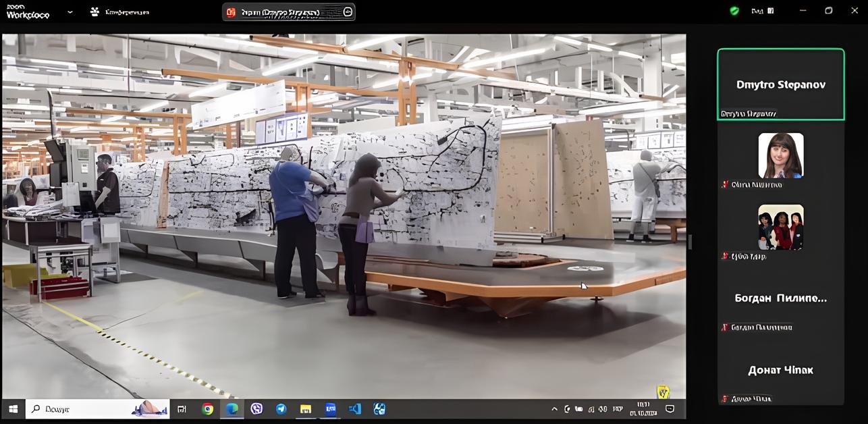Open Visual Studio Code from the taskbar
The height and width of the screenshot is (424, 868).
coord(355,408)
